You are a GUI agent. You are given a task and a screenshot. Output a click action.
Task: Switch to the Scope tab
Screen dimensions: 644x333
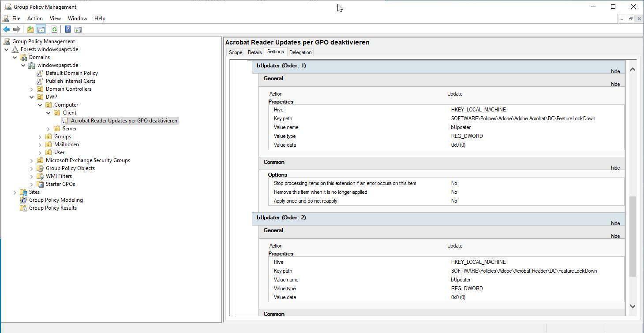[235, 52]
